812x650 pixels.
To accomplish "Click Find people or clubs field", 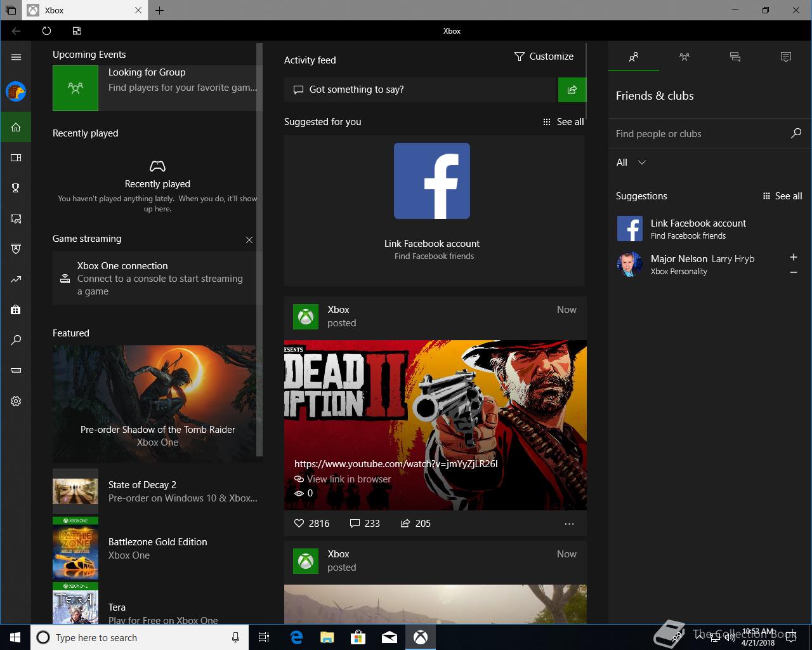I will point(700,134).
